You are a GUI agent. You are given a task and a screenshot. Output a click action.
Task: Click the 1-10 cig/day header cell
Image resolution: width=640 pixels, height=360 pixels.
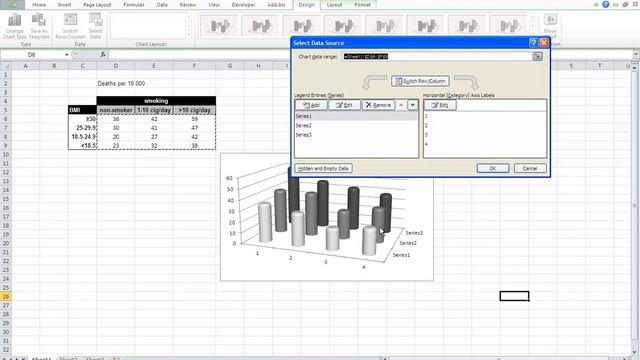click(154, 110)
